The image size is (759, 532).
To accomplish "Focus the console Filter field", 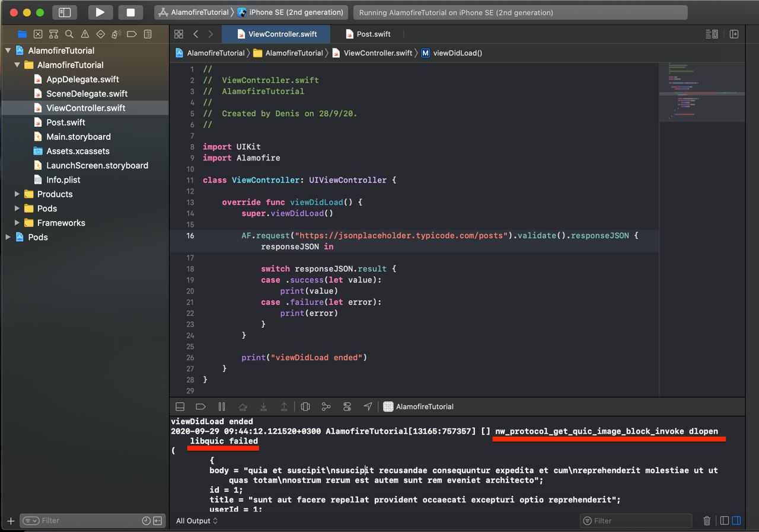I will pyautogui.click(x=636, y=521).
